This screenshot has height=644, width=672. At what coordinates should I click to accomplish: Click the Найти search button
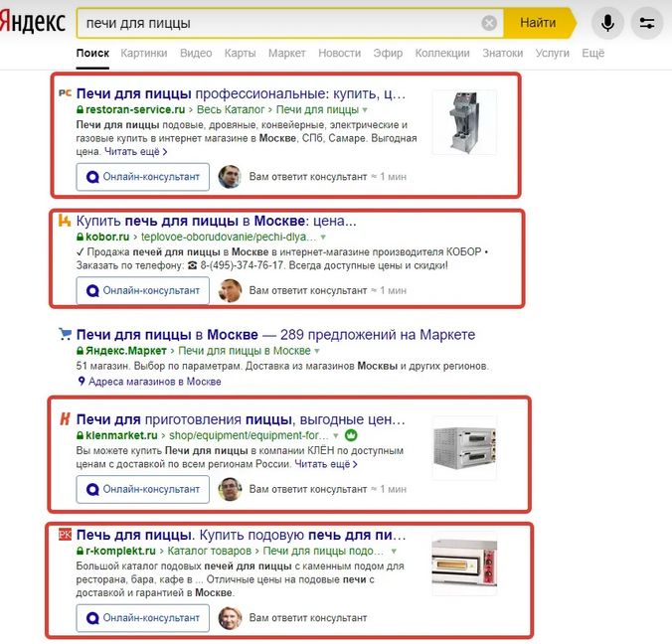(538, 23)
